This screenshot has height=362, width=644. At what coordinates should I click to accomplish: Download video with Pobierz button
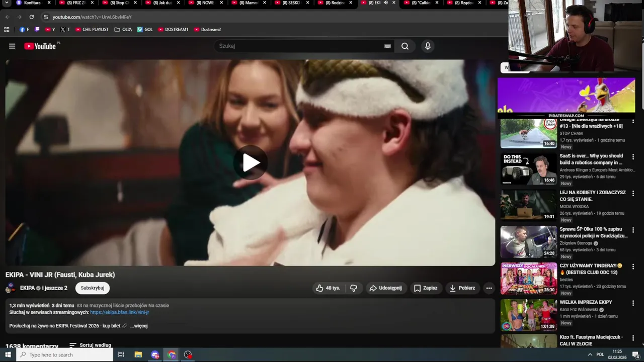(x=462, y=288)
